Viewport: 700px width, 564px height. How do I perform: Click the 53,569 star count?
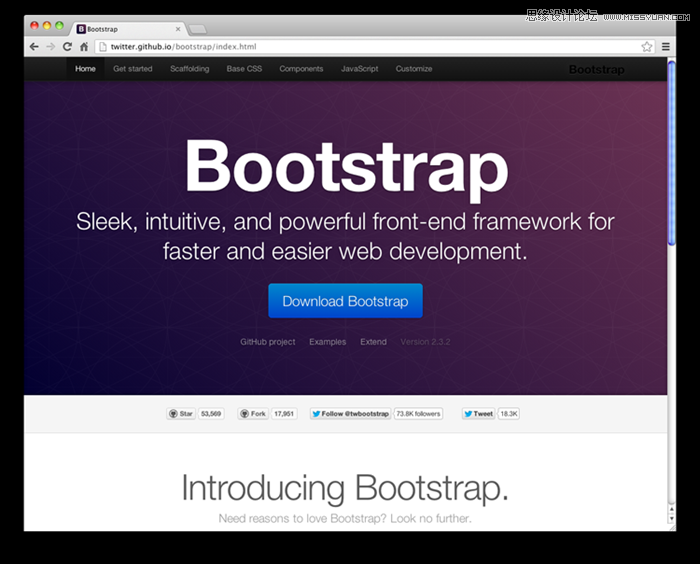[211, 414]
